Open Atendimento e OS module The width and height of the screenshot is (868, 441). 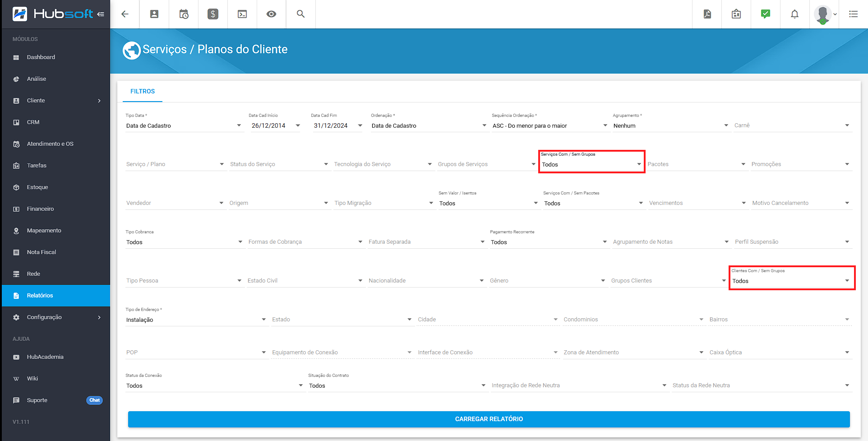point(56,144)
